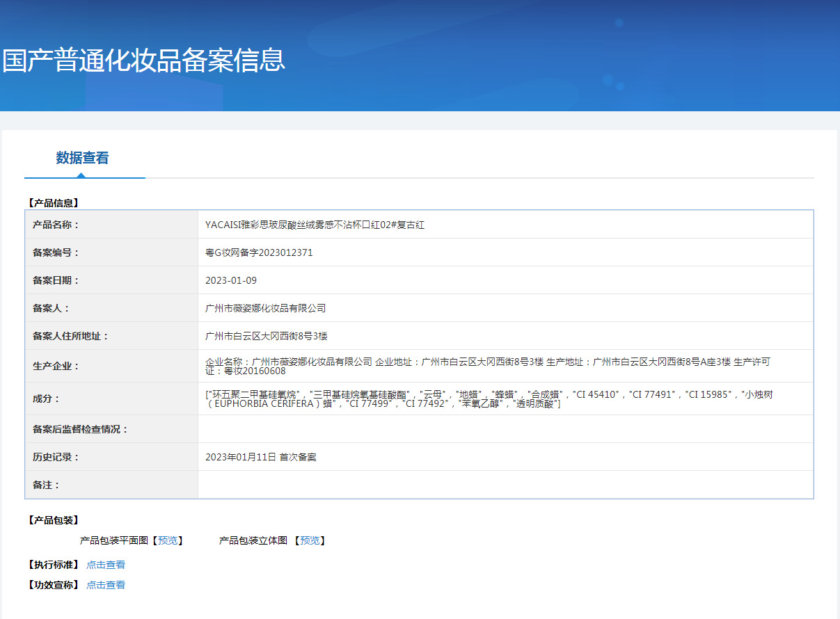The image size is (840, 619).
Task: Click the page title 国产普通化妆品备案信息
Action: (x=143, y=61)
